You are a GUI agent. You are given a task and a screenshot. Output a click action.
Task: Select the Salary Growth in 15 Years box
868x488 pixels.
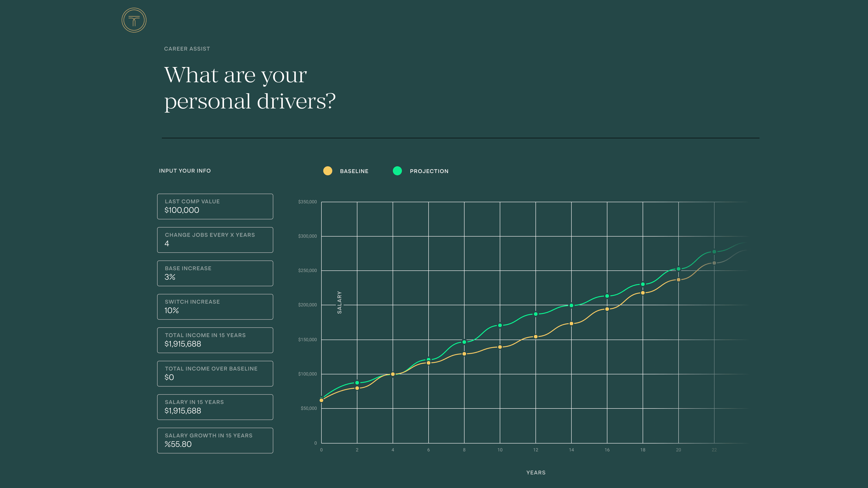[x=215, y=441]
